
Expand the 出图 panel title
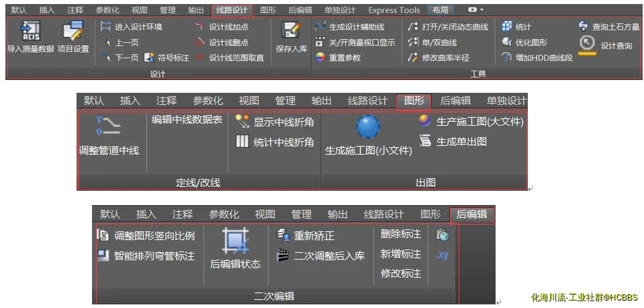426,182
